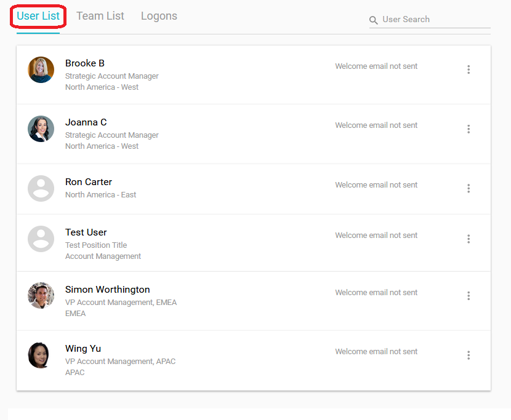This screenshot has height=420, width=511.
Task: Click Joanna C's profile photo
Action: [41, 129]
